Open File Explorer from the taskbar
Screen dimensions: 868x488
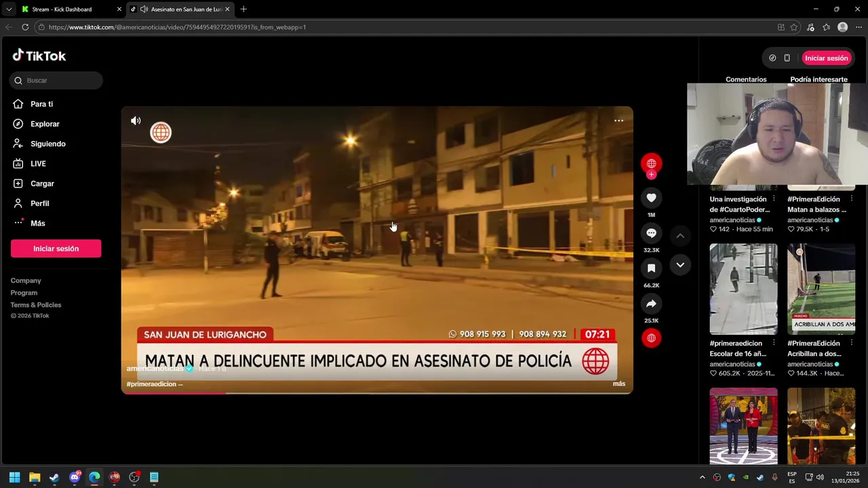(x=35, y=477)
